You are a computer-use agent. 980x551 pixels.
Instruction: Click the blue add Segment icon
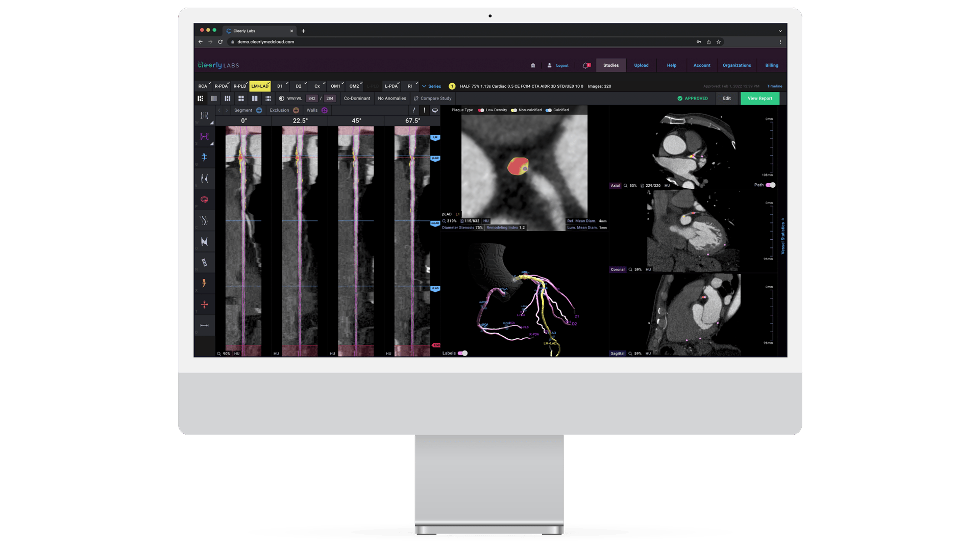259,110
